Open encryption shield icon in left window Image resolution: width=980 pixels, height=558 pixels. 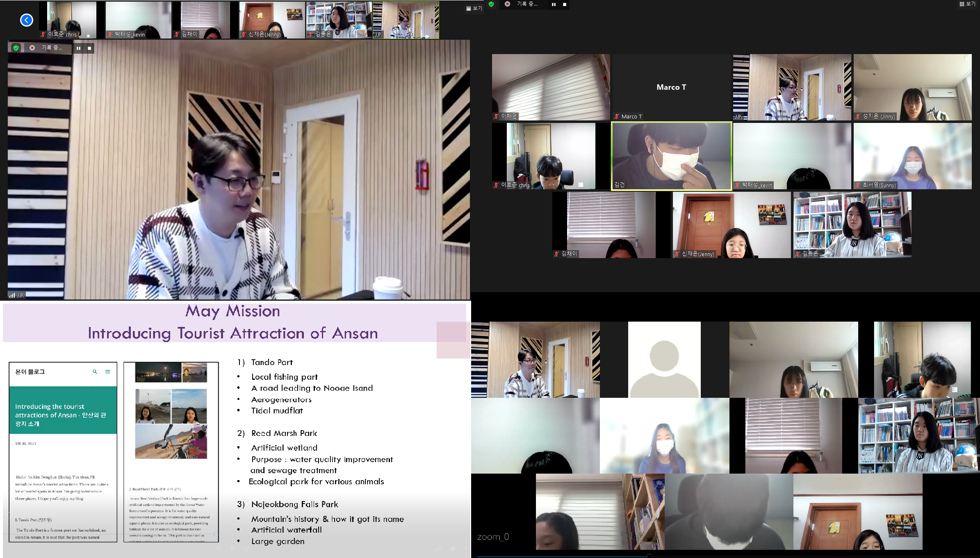(x=16, y=48)
